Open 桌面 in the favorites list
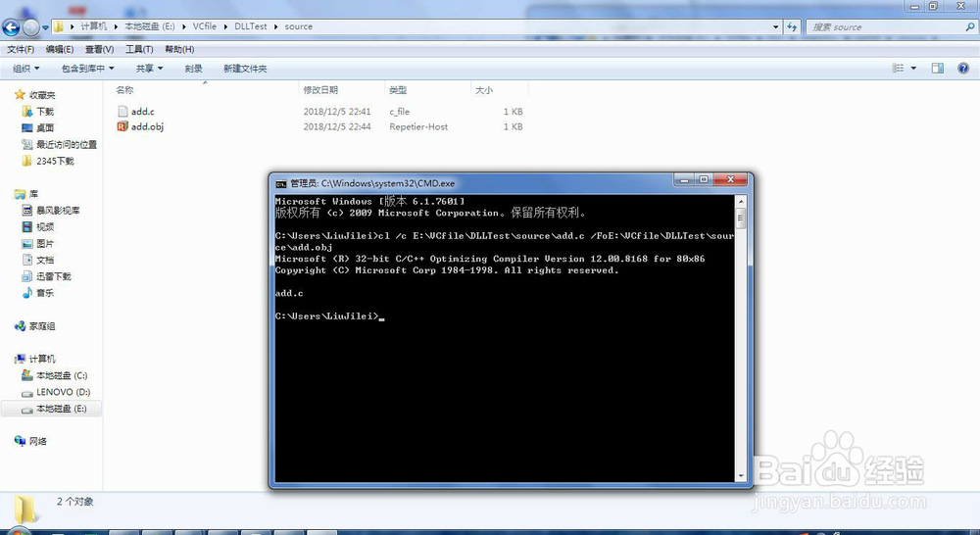This screenshot has width=980, height=535. (45, 127)
